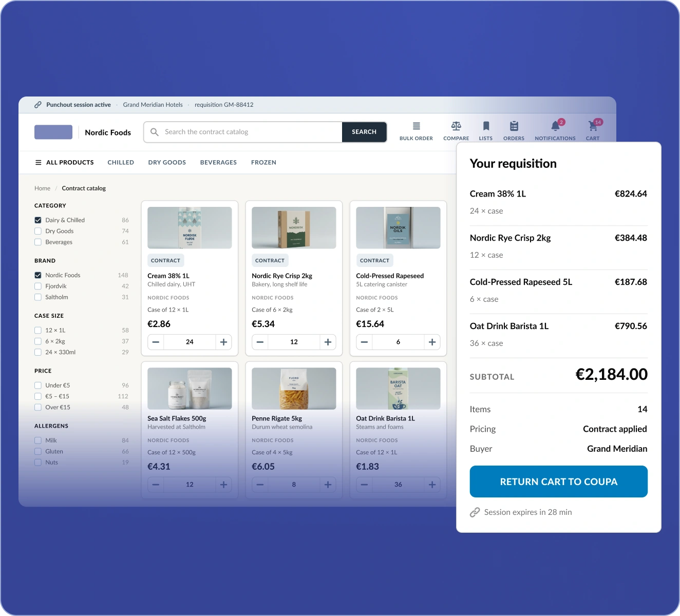Click the Cold-Pressed Rapeseed quantity field

pyautogui.click(x=398, y=342)
